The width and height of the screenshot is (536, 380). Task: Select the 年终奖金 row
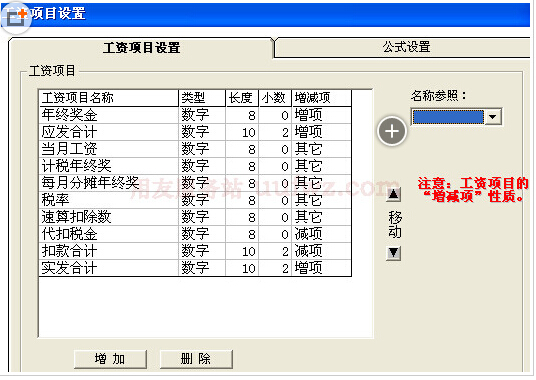tap(195, 115)
